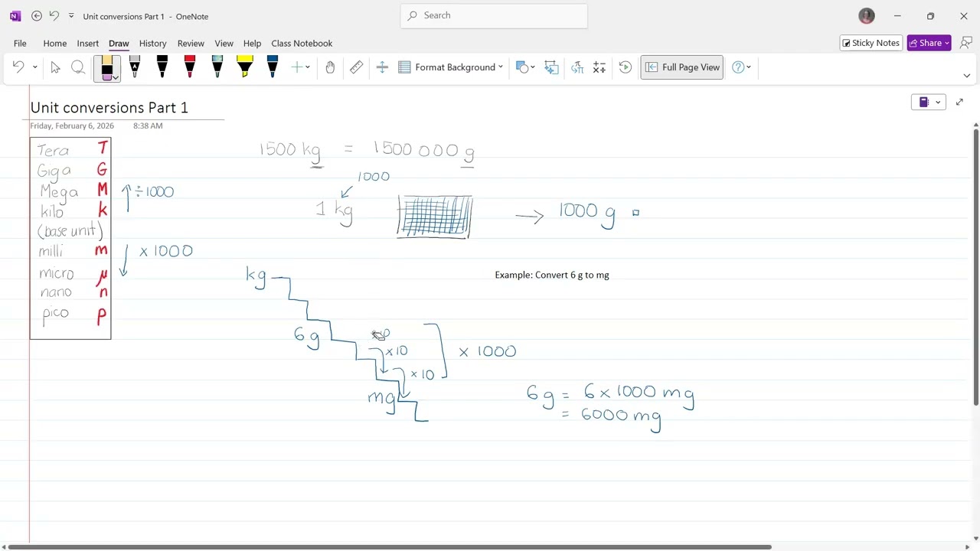Activate the Lasso Select tool
The height and width of the screenshot is (551, 980).
point(78,67)
